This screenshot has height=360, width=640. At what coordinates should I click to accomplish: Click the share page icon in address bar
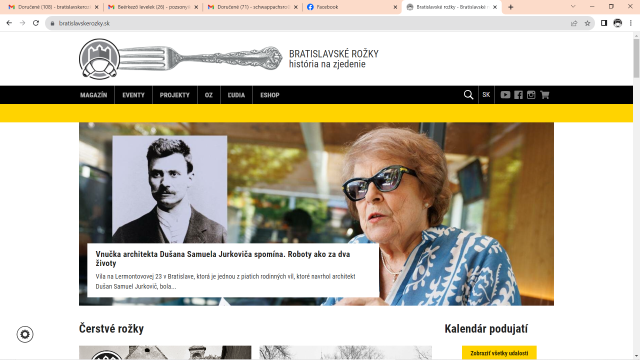click(574, 23)
